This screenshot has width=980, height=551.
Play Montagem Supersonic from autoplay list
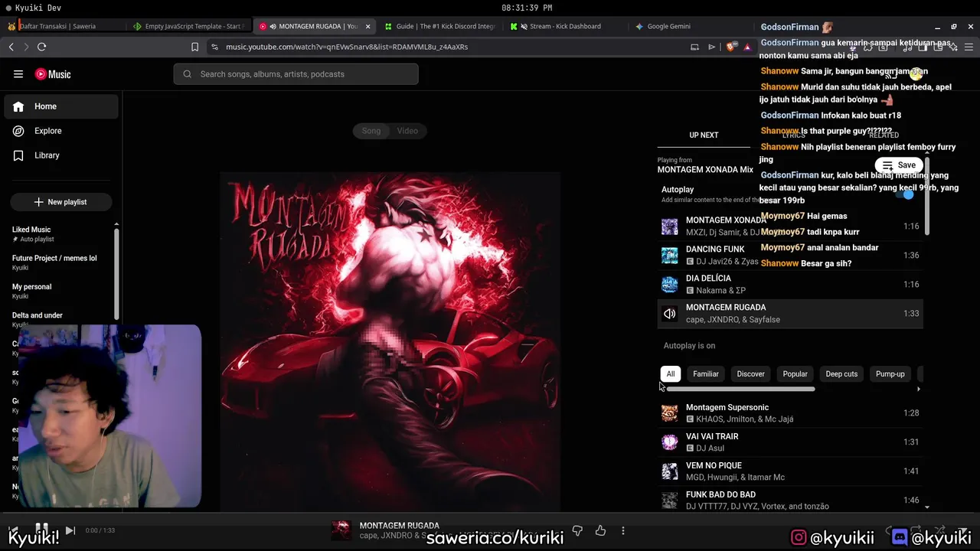coord(790,413)
